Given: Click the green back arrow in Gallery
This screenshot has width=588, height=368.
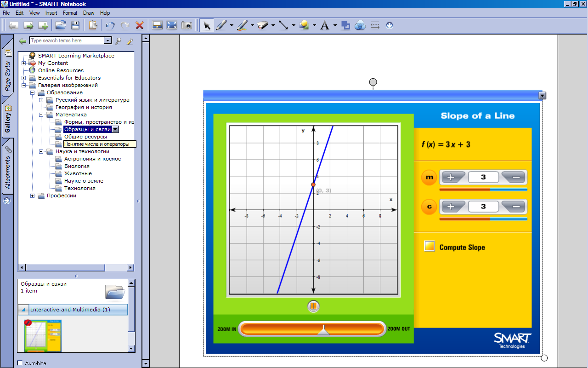Looking at the screenshot, I should (23, 41).
